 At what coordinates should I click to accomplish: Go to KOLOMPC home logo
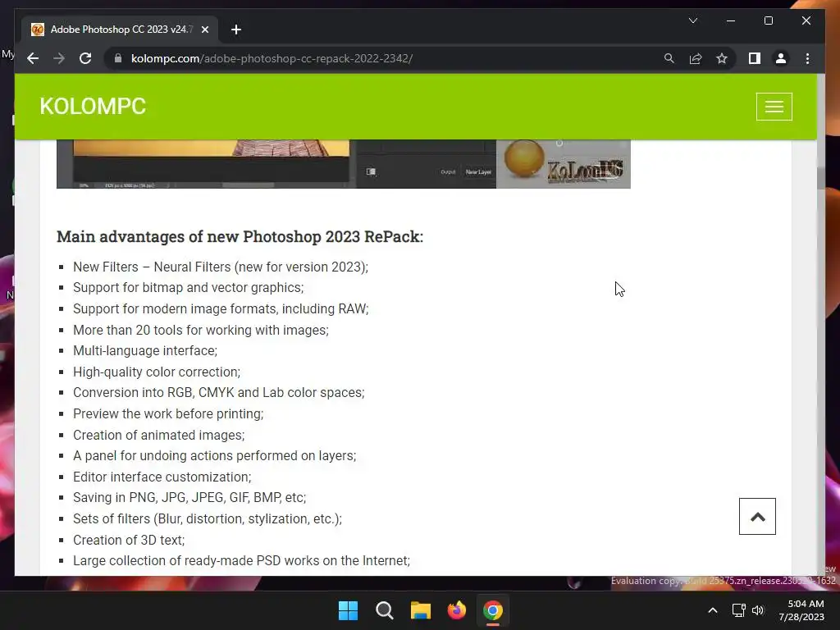click(93, 106)
